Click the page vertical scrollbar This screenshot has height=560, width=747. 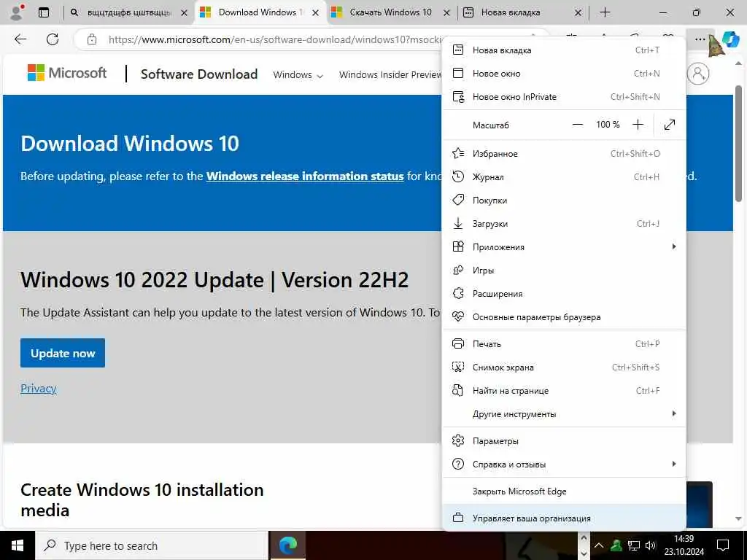pyautogui.click(x=738, y=144)
